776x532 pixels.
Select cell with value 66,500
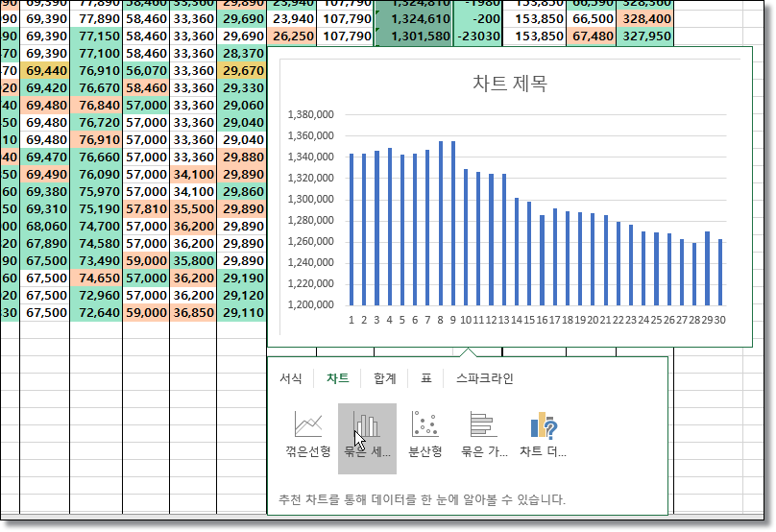[591, 19]
